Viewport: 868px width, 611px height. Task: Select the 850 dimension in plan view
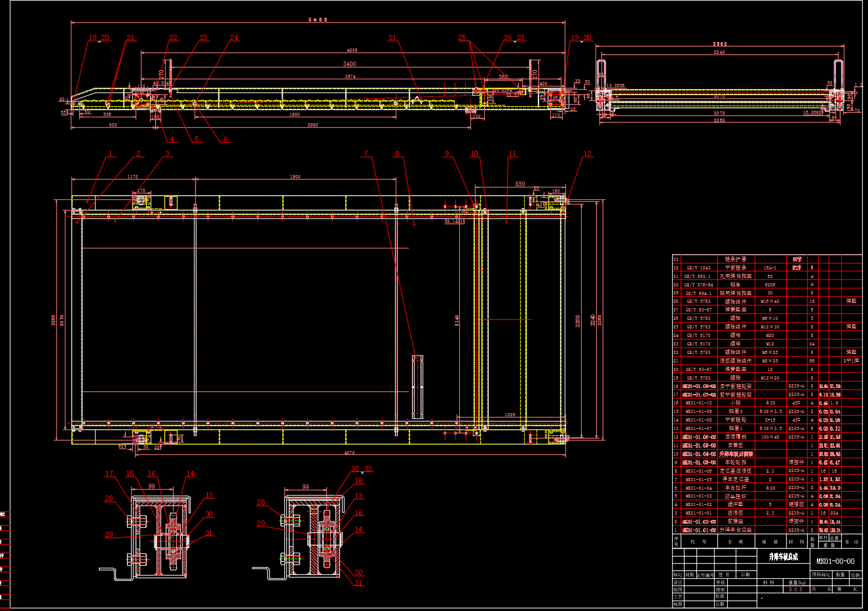[519, 184]
